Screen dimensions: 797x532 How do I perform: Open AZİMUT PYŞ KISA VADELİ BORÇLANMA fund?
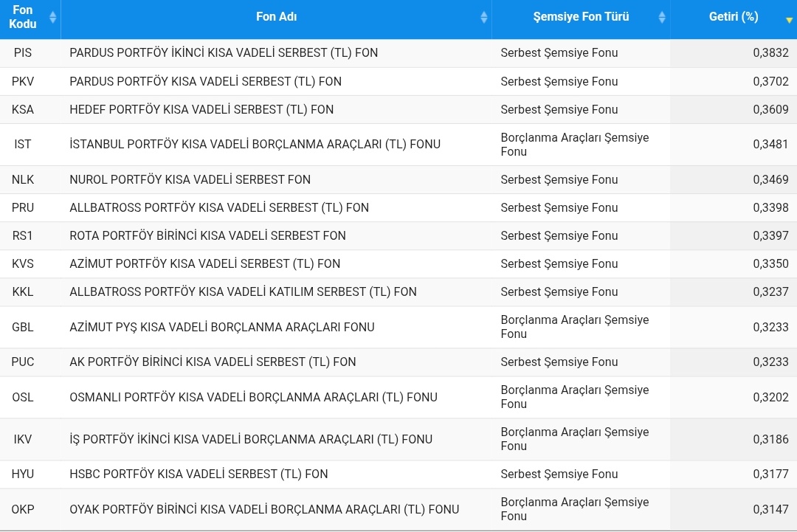coord(222,327)
